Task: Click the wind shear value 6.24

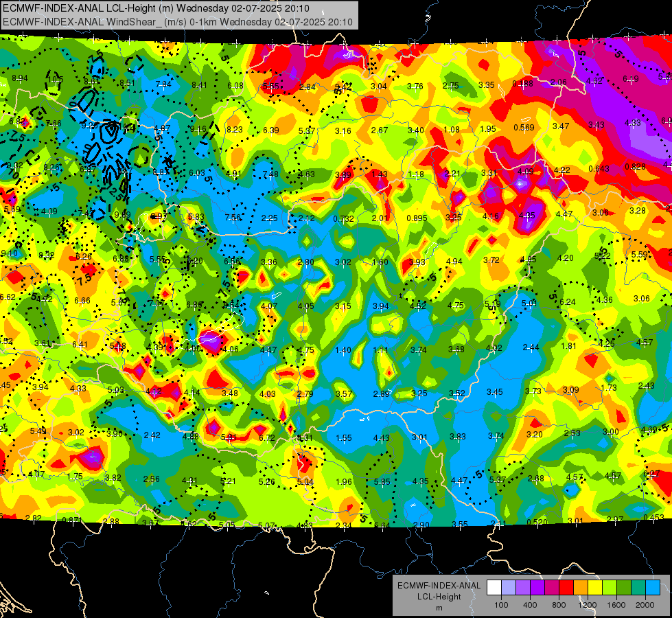Action: pos(568,301)
